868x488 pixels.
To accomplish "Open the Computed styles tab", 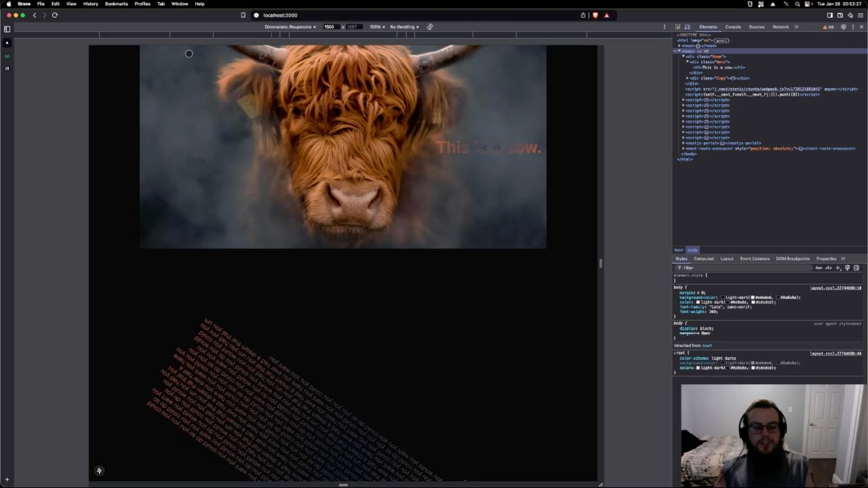I will [x=704, y=258].
